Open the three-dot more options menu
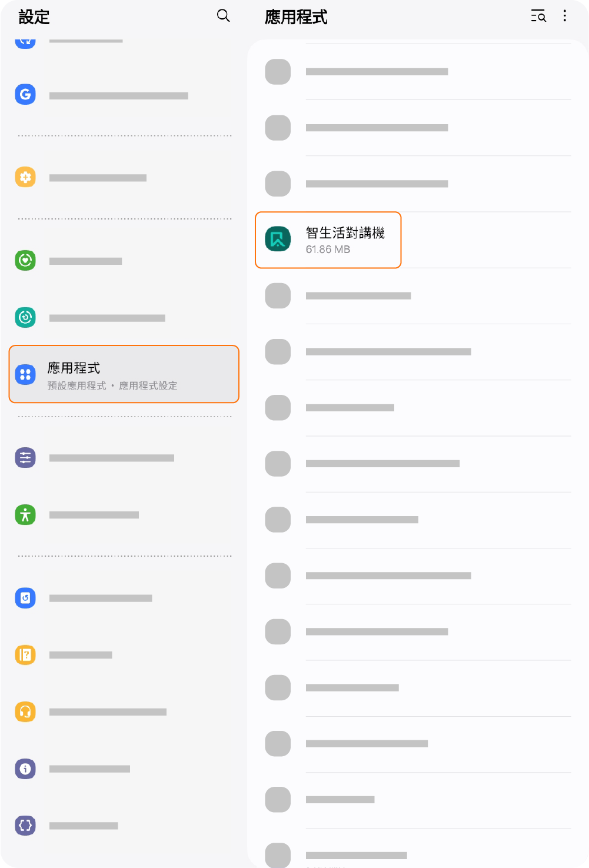The image size is (589, 868). point(565,16)
